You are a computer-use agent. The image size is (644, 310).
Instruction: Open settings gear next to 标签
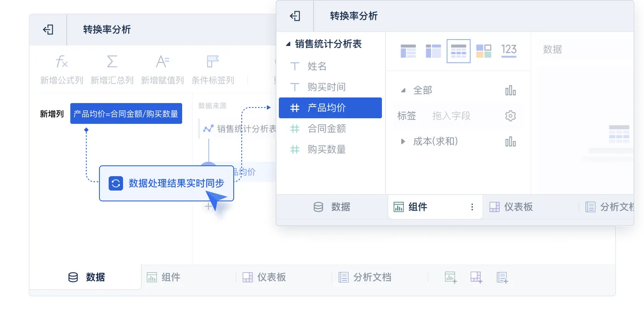[510, 116]
